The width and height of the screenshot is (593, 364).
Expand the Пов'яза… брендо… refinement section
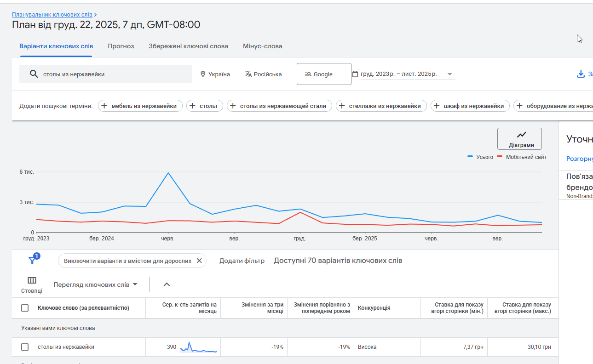pyautogui.click(x=579, y=186)
